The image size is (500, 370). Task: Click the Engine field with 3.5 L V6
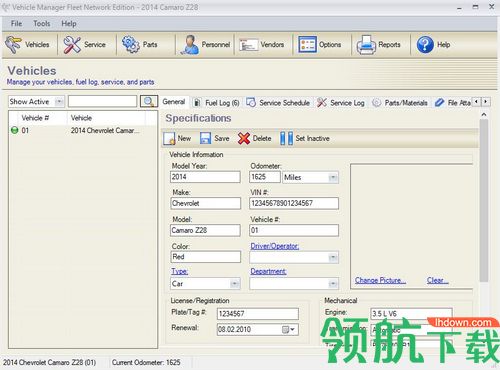tap(411, 314)
